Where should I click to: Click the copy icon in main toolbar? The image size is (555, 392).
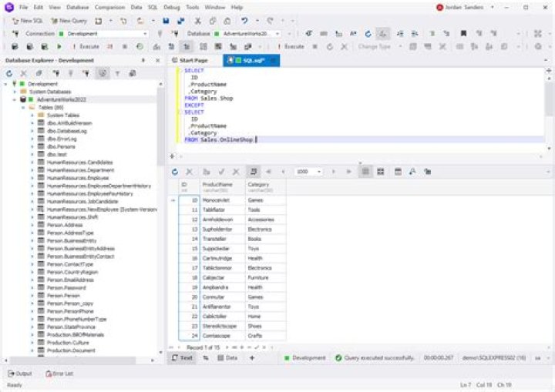tap(213, 21)
